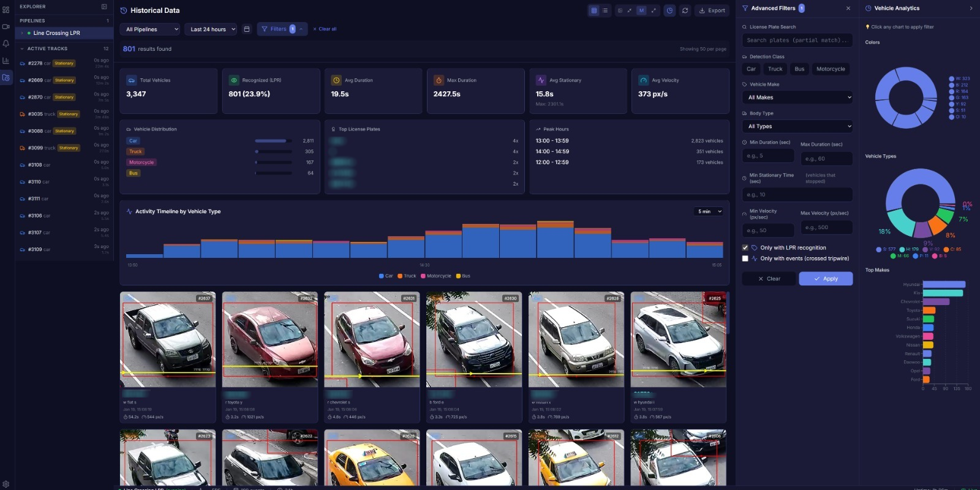
Task: Open vehicle thumbnail #2637
Action: [168, 339]
